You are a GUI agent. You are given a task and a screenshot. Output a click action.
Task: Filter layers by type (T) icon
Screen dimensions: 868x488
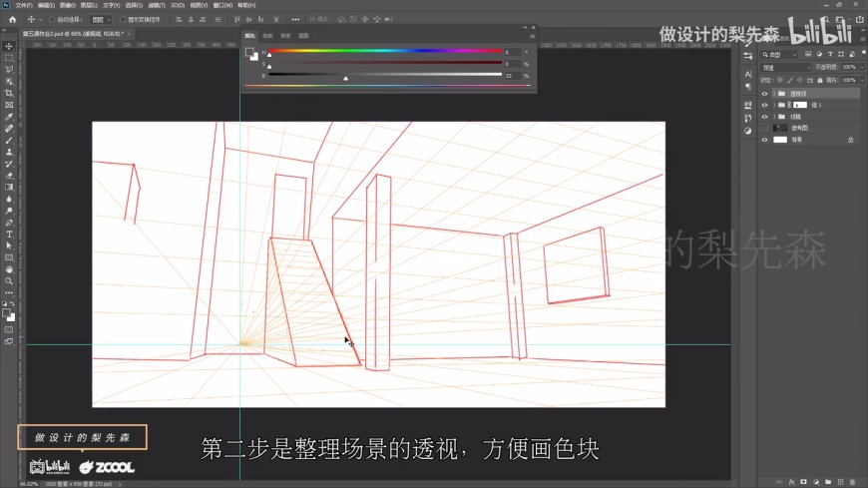click(x=830, y=54)
